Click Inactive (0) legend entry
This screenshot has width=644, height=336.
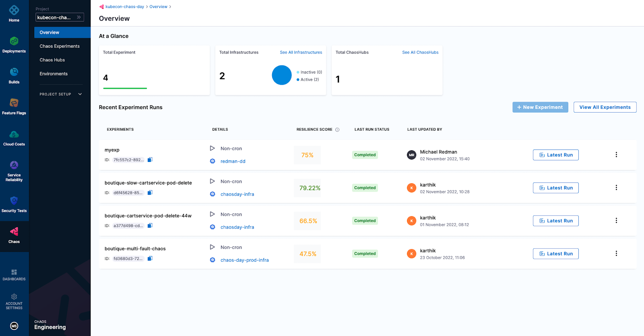pyautogui.click(x=309, y=72)
